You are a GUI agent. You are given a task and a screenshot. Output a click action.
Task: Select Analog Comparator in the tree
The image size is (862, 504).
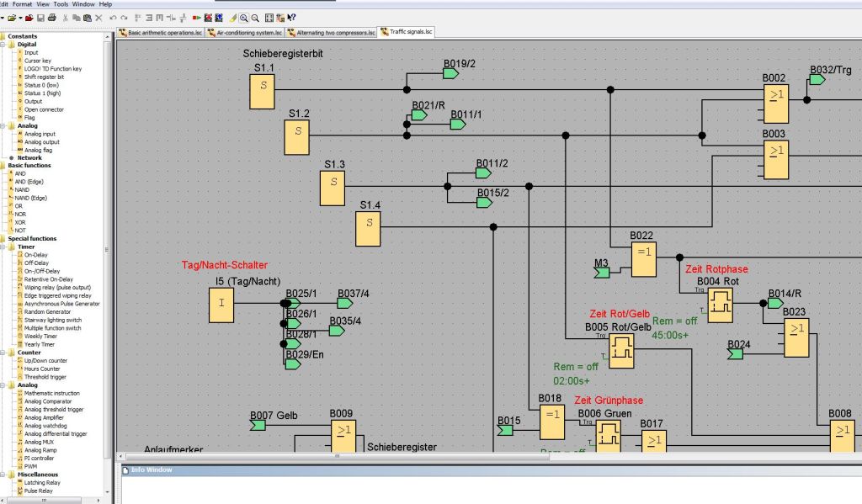48,402
